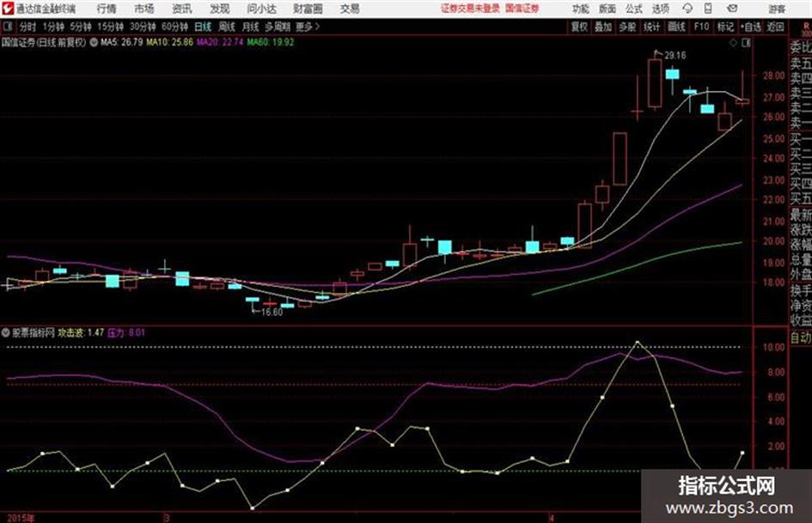Click the 返回 back toolbar button

(775, 27)
